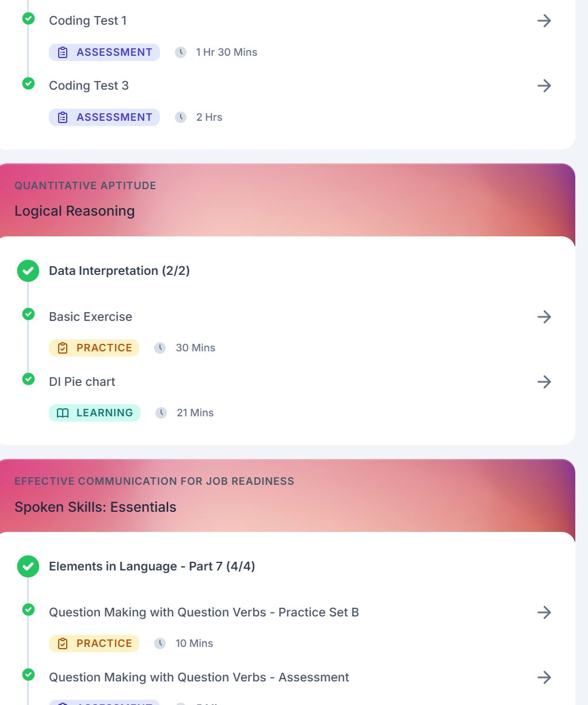Click arrow next to Basic Exercise
588x705 pixels.
click(544, 317)
